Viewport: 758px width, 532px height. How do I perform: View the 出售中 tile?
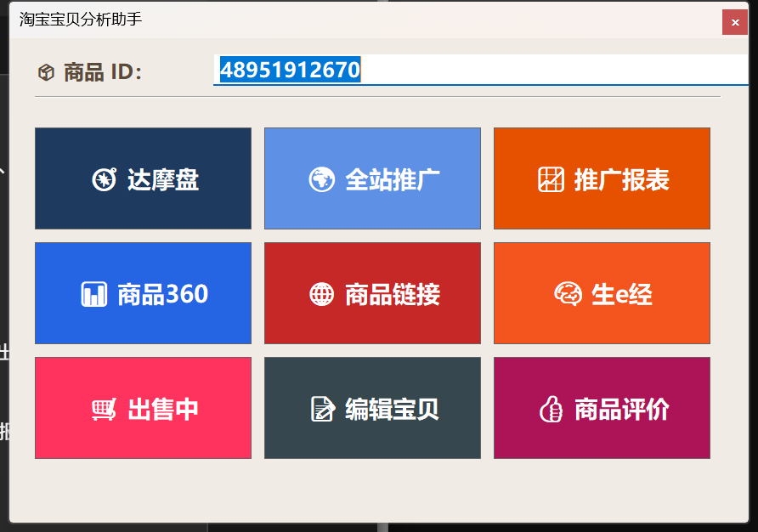click(143, 408)
